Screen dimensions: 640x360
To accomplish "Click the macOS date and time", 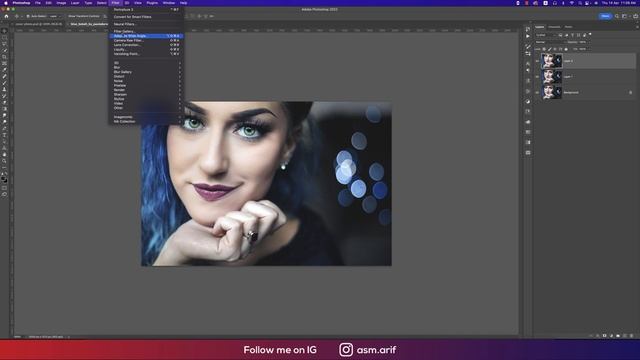I will click(x=619, y=3).
